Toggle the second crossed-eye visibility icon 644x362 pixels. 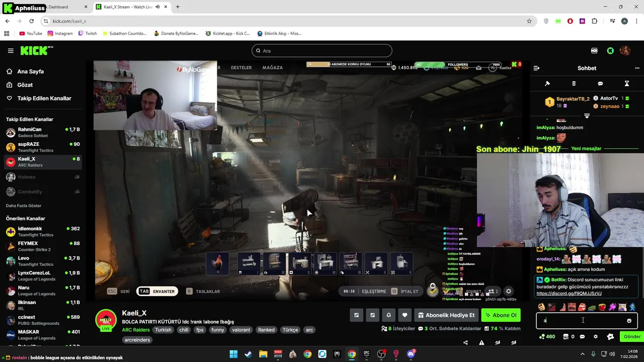coord(514,343)
